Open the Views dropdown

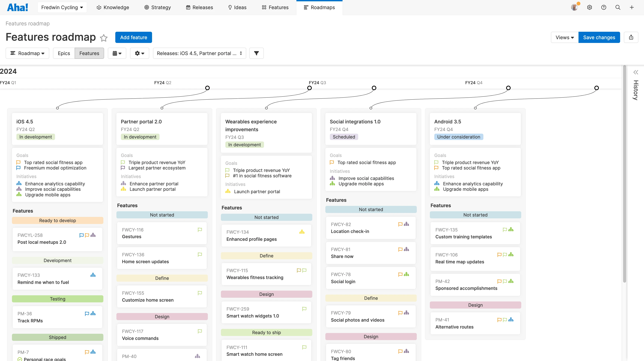click(564, 37)
